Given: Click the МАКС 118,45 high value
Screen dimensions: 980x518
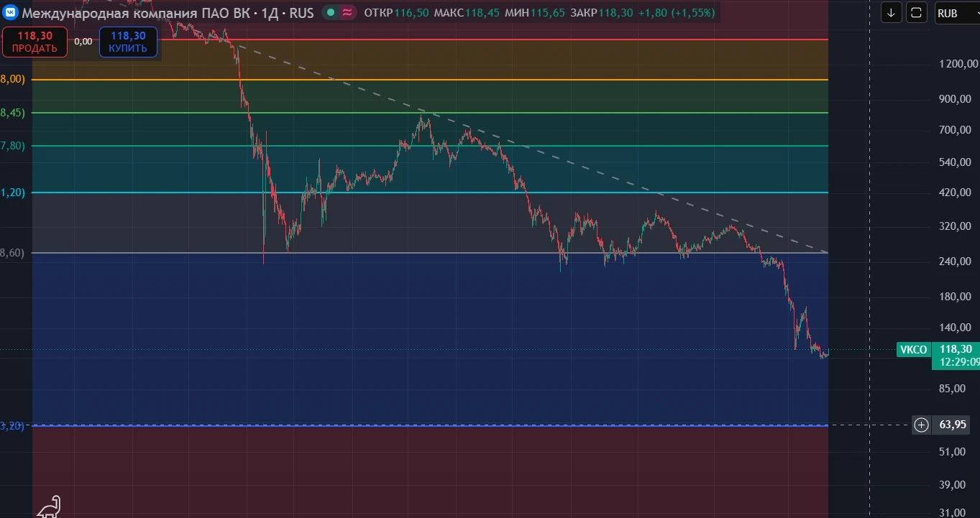Looking at the screenshot, I should 467,12.
